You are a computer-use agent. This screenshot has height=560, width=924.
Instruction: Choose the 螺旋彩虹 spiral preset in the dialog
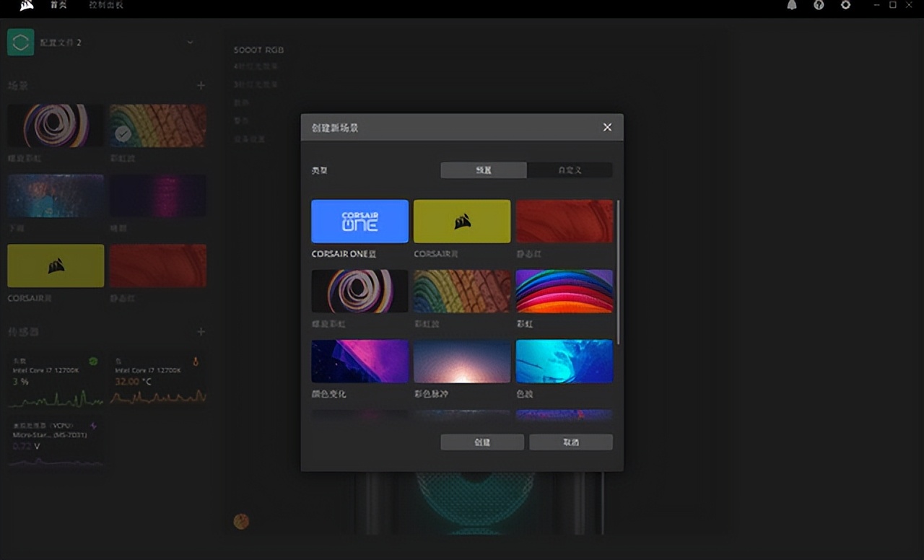coord(359,291)
